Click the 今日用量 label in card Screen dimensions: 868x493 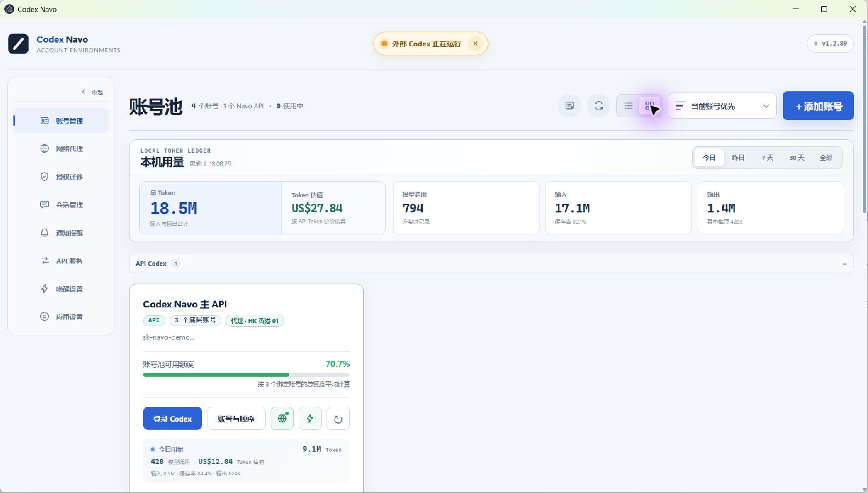[x=170, y=449]
